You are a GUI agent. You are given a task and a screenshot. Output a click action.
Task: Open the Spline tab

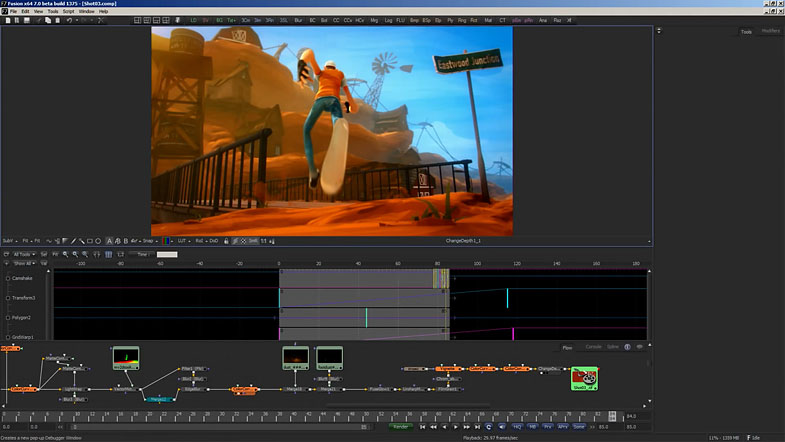click(x=613, y=347)
